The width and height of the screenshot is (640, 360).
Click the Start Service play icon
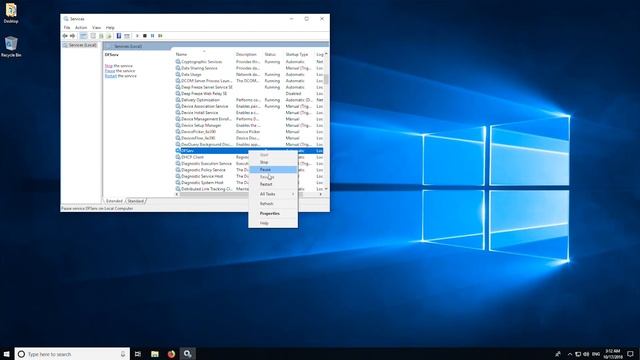(137, 36)
